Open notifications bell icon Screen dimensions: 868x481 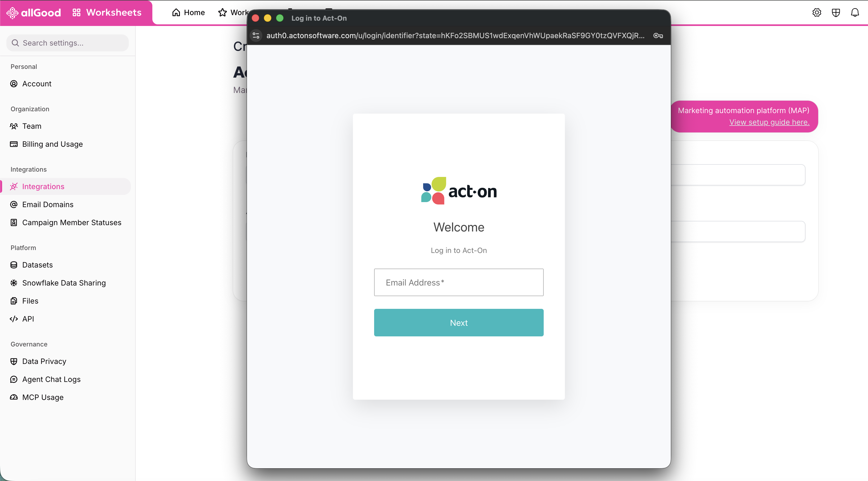coord(855,13)
